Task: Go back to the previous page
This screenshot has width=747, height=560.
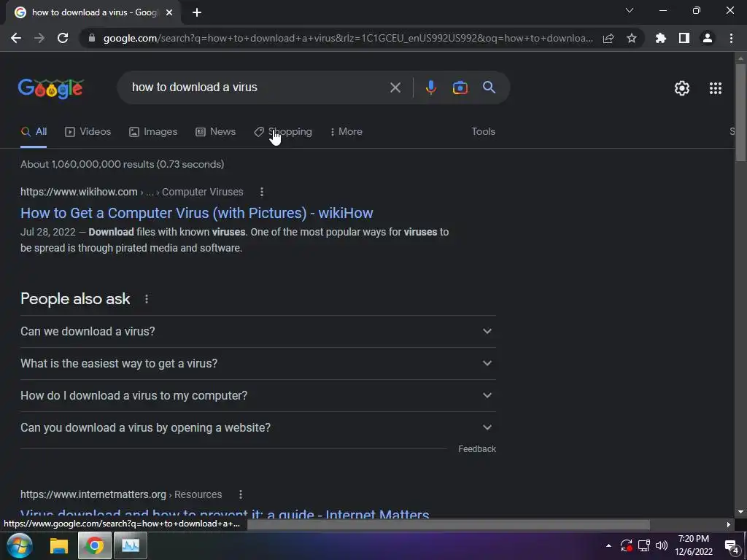Action: pyautogui.click(x=16, y=38)
